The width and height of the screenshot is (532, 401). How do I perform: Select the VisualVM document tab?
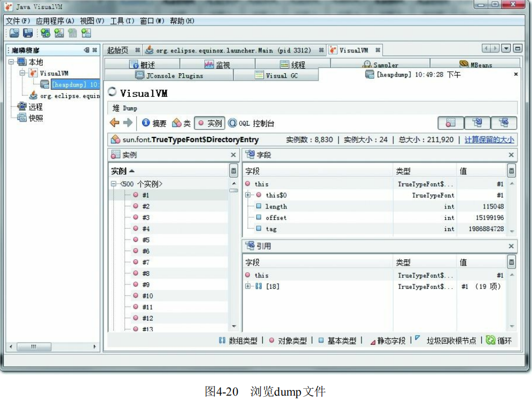pos(353,50)
